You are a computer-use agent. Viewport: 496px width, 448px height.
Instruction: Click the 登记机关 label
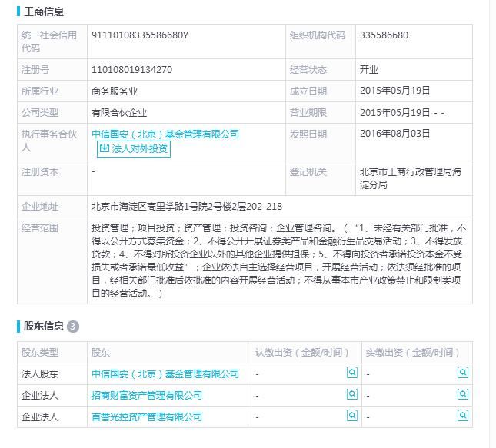click(308, 172)
